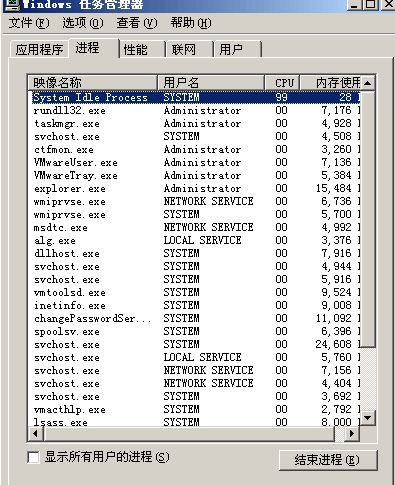Select the dllhost.exe process
This screenshot has height=485, width=395.
(196, 253)
